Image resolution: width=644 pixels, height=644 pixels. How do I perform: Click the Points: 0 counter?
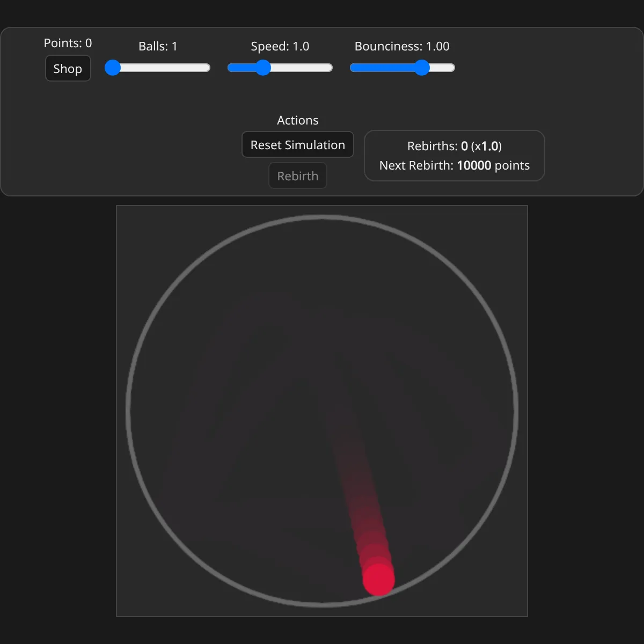click(68, 43)
